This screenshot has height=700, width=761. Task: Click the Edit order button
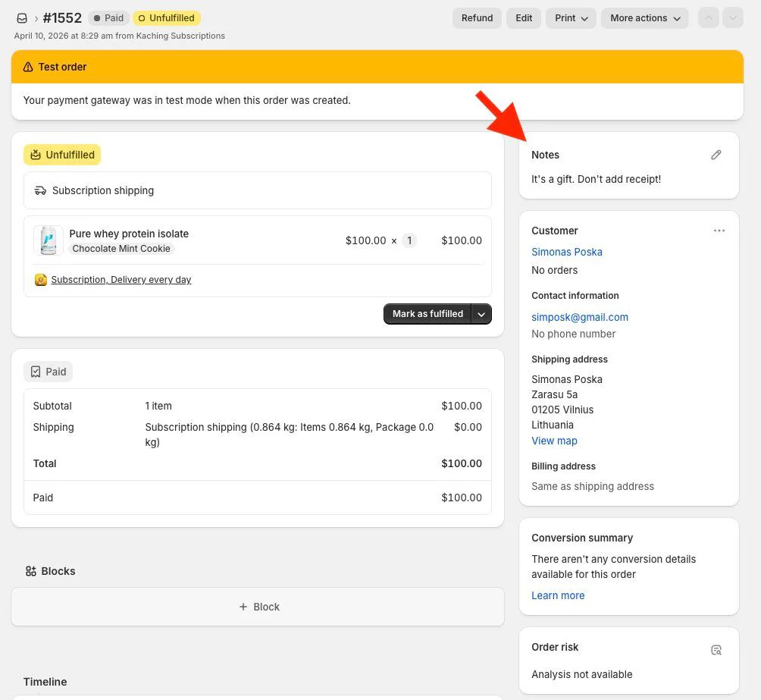pyautogui.click(x=524, y=18)
